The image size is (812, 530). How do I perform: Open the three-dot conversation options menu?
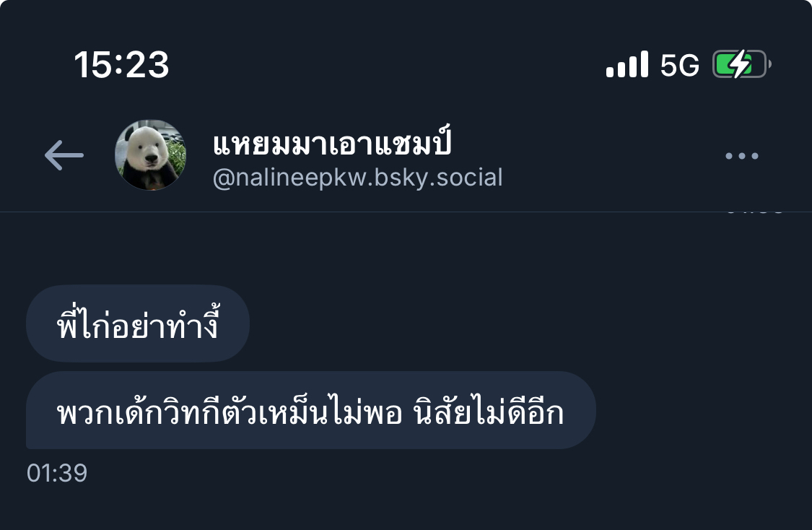click(741, 155)
